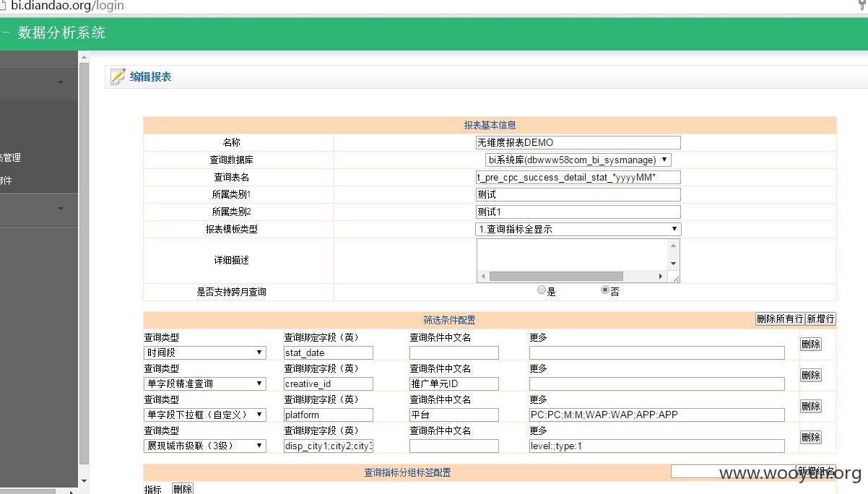Click the platform bound field input
Viewport: 868px width, 494px height.
[329, 415]
